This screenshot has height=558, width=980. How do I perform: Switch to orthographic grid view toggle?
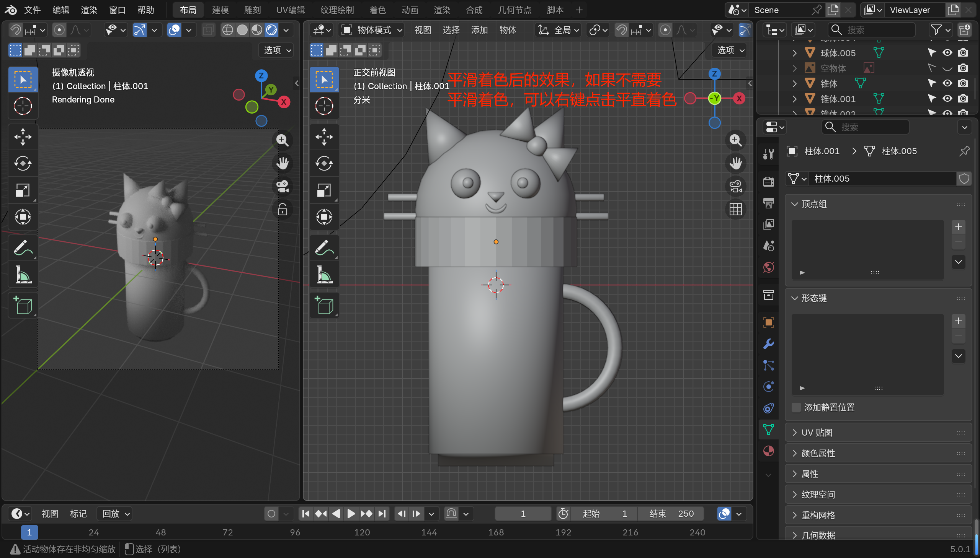(735, 210)
